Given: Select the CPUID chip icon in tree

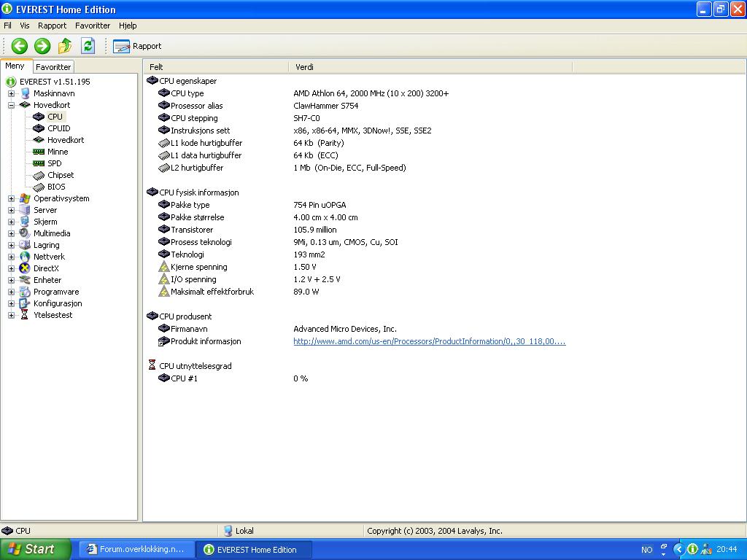Looking at the screenshot, I should (39, 128).
